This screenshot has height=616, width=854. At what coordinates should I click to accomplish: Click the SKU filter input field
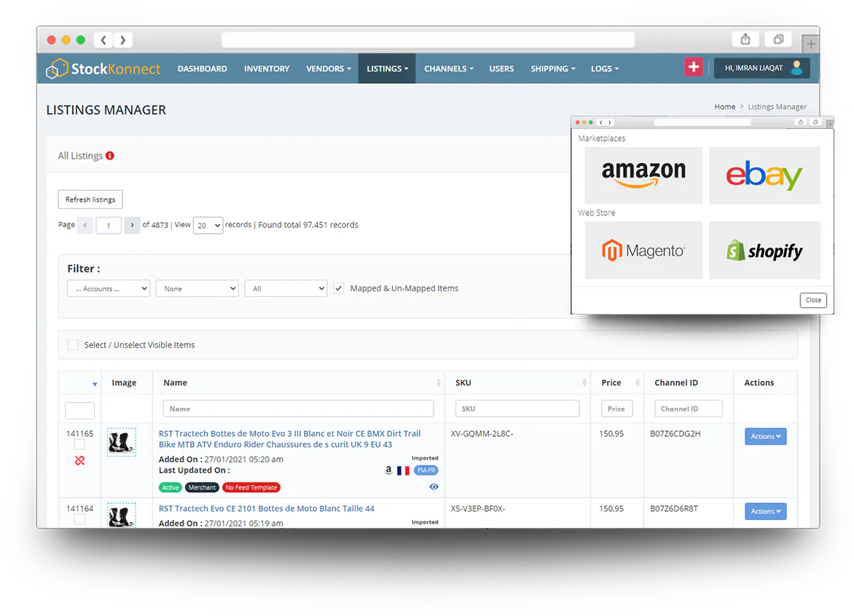(517, 408)
